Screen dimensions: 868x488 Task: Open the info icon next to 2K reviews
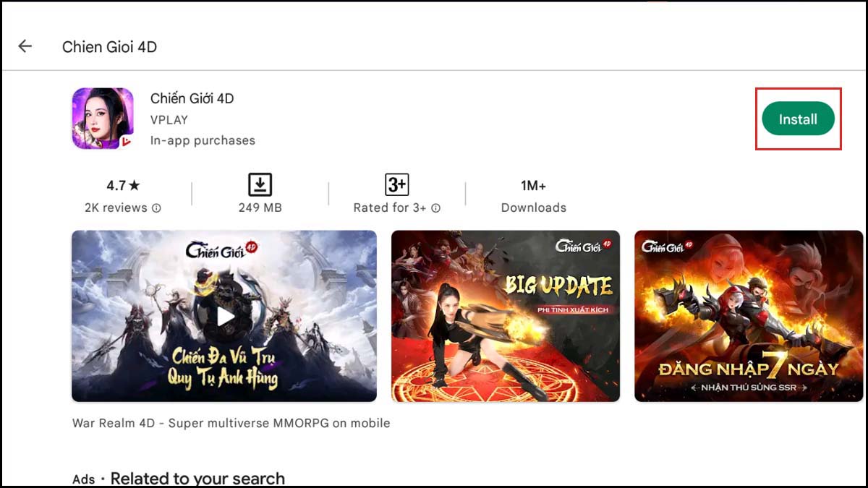point(156,208)
